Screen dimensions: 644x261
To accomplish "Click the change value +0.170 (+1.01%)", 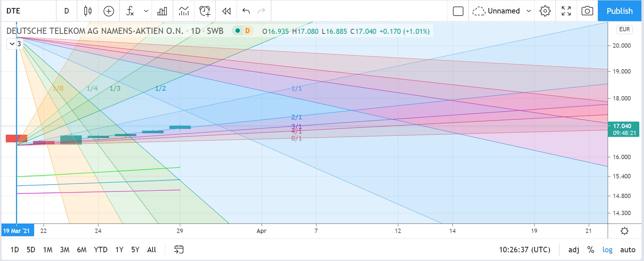I will coord(404,31).
